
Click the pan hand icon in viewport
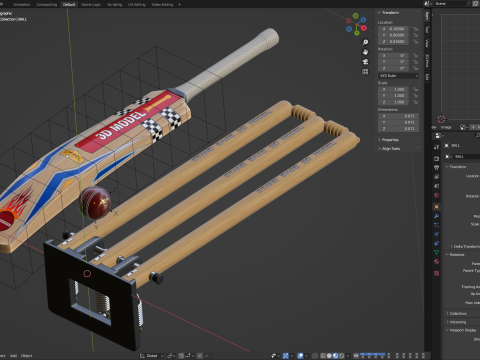[365, 52]
